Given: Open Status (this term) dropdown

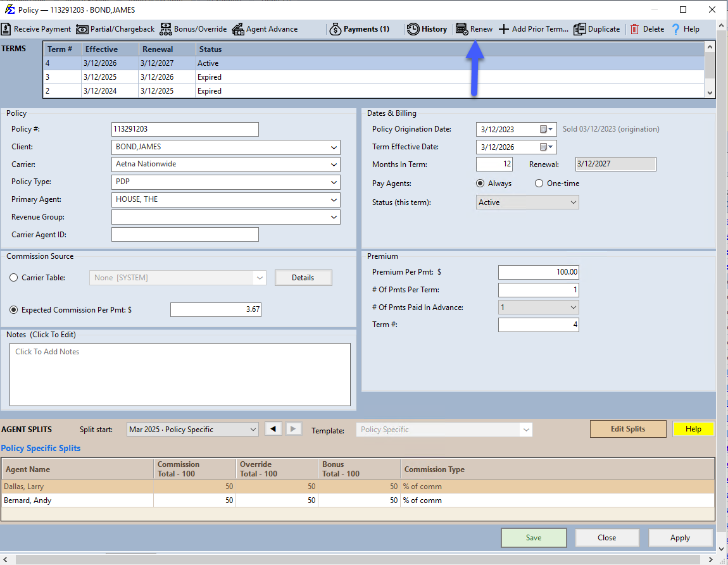Looking at the screenshot, I should [527, 202].
